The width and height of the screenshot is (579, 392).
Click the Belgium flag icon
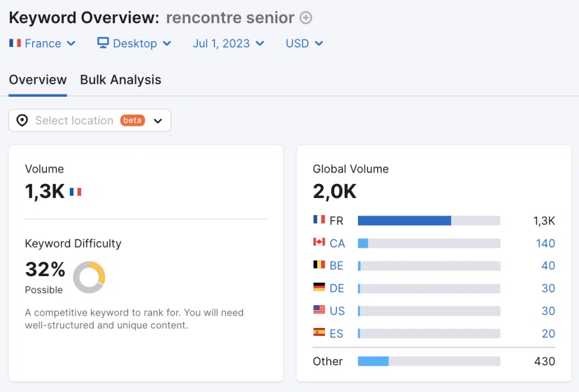pos(319,265)
